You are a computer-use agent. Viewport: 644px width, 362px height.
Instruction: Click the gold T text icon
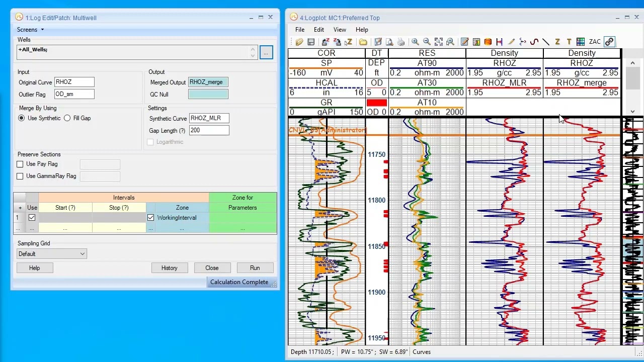coord(569,42)
